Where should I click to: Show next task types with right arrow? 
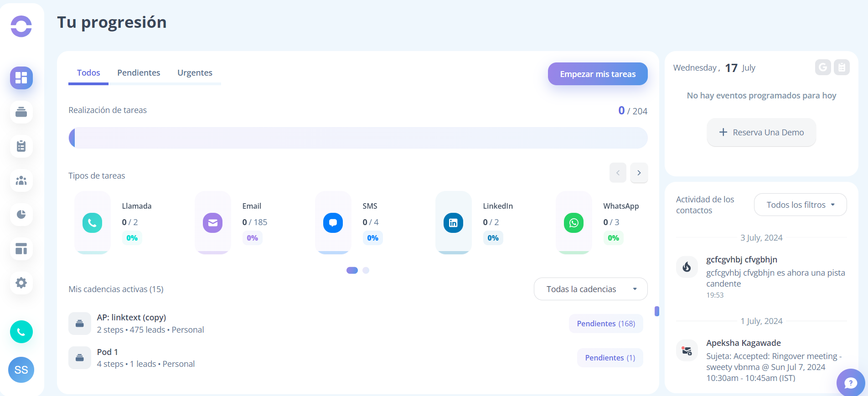639,173
